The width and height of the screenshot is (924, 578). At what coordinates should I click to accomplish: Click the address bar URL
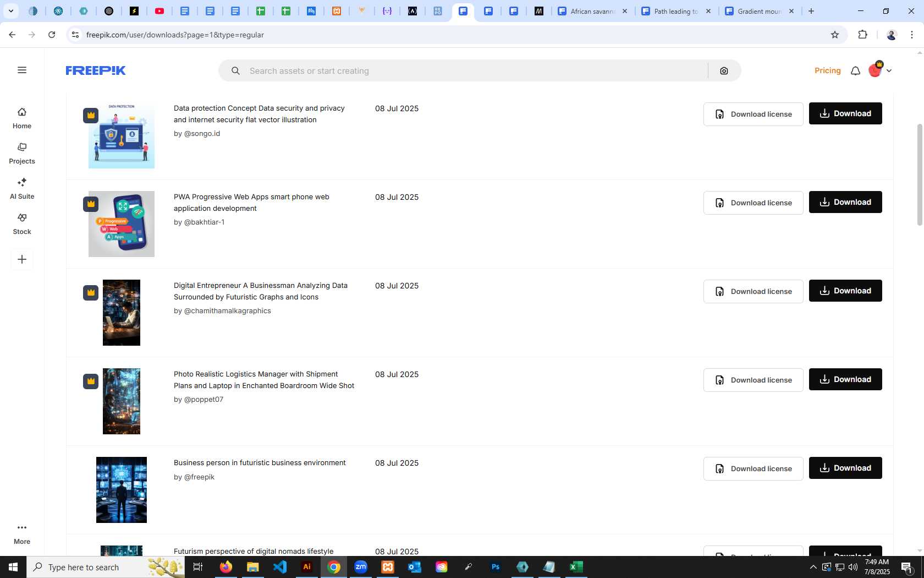tap(175, 35)
